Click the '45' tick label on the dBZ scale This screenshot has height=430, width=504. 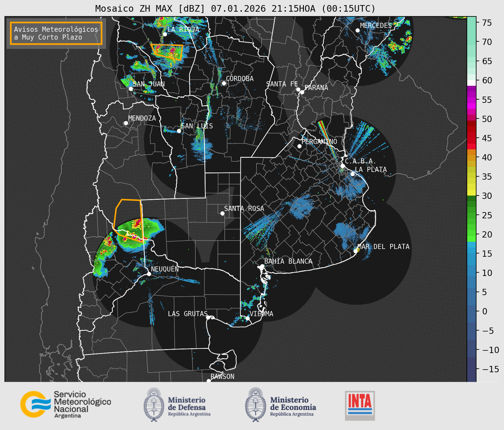point(486,138)
